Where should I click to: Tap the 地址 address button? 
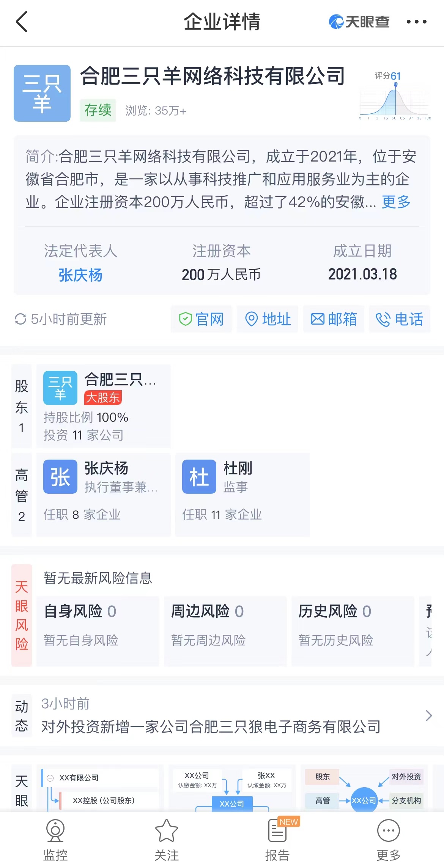(x=268, y=319)
